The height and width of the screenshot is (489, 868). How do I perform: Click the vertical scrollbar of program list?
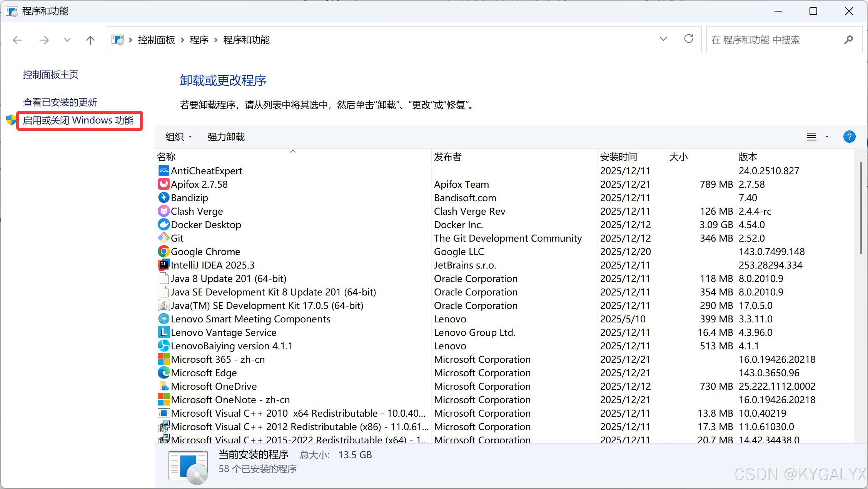pyautogui.click(x=860, y=208)
